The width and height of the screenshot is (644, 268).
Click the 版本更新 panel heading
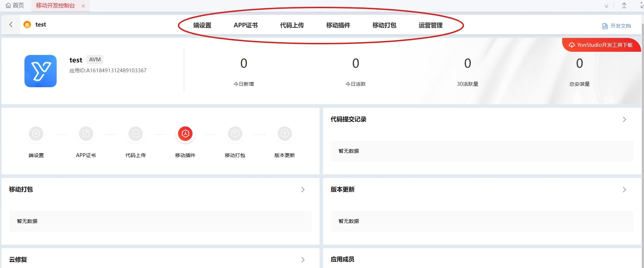[343, 190]
